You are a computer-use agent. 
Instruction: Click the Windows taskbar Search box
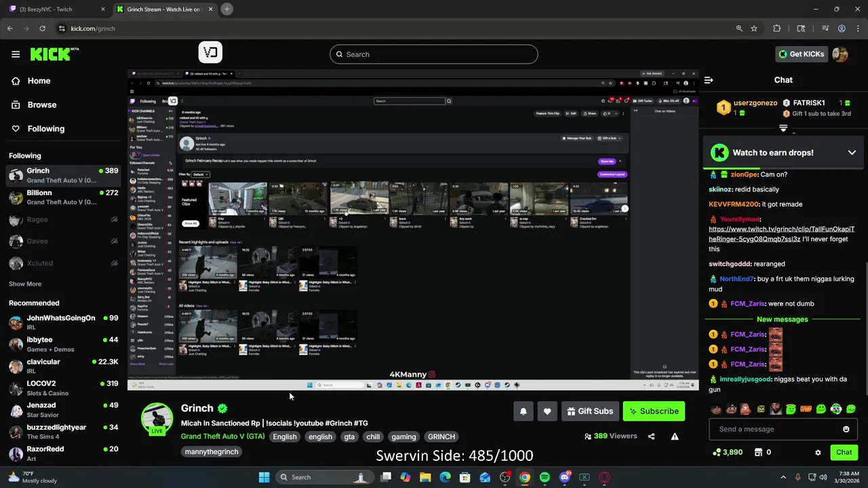click(x=325, y=477)
